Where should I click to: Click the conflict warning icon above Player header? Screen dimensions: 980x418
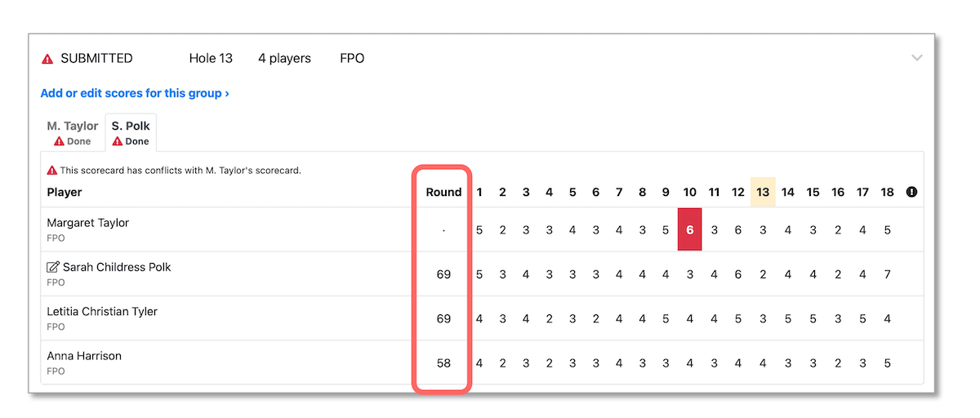(51, 171)
